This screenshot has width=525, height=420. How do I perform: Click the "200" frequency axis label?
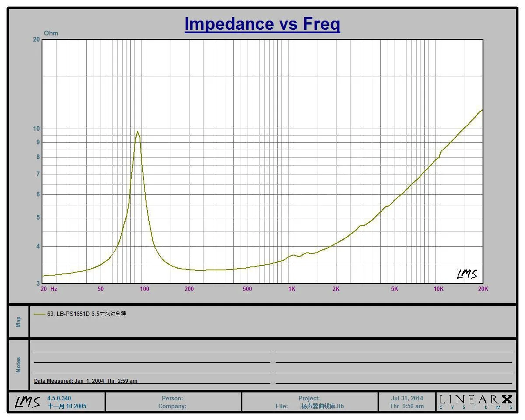189,289
